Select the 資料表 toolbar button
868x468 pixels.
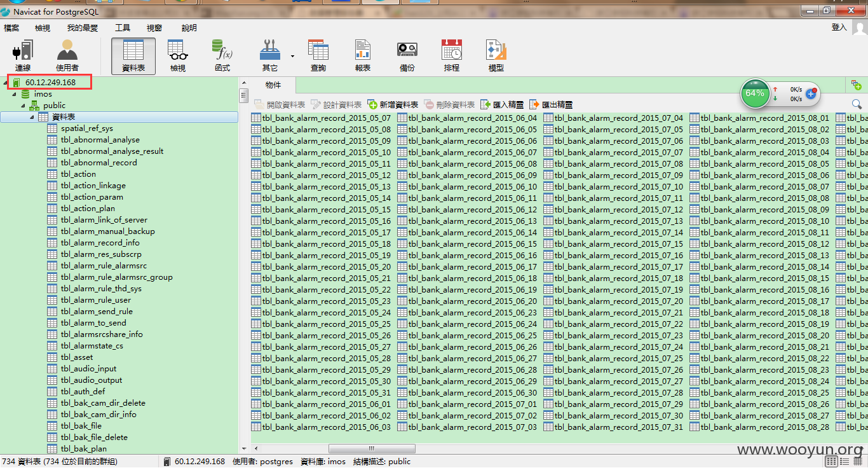coord(133,55)
